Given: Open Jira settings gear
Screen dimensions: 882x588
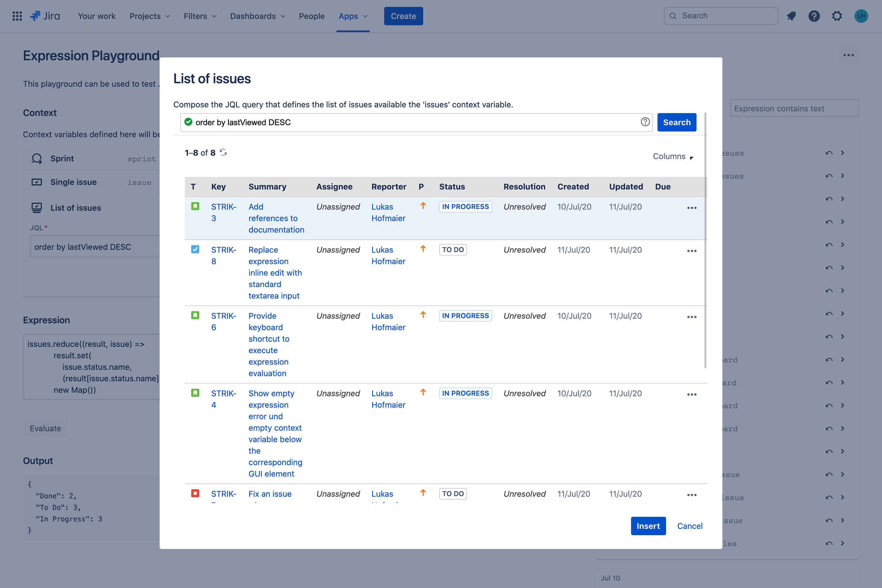Looking at the screenshot, I should pyautogui.click(x=837, y=16).
